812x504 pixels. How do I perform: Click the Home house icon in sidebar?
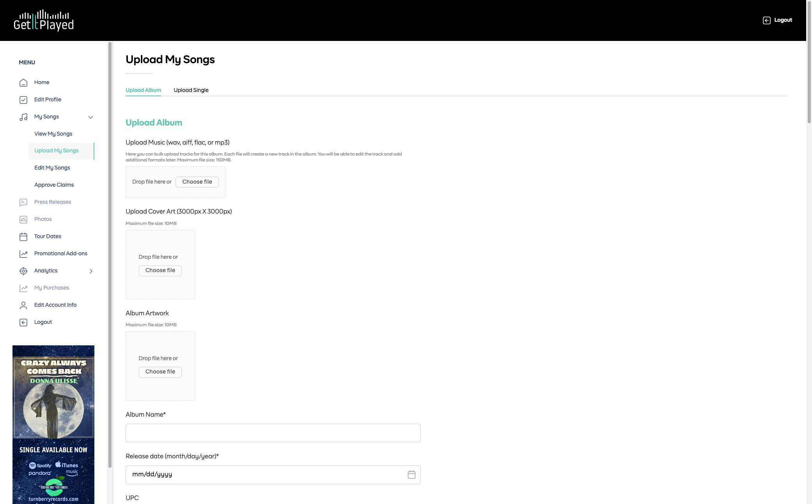pyautogui.click(x=23, y=83)
